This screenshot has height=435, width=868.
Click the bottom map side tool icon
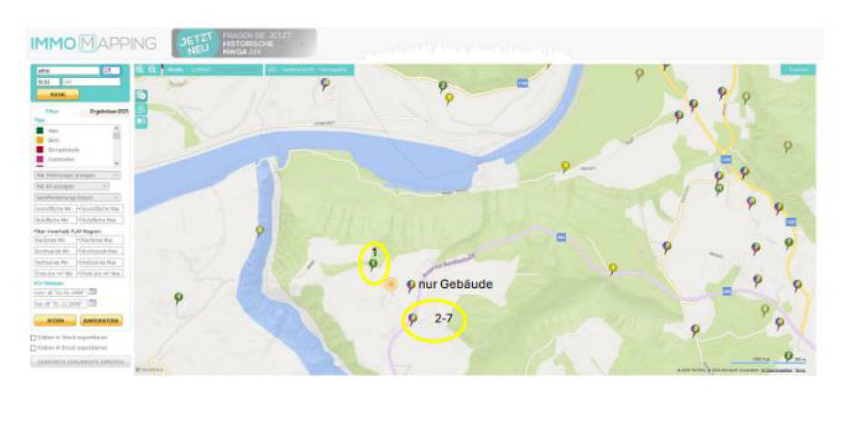click(142, 122)
